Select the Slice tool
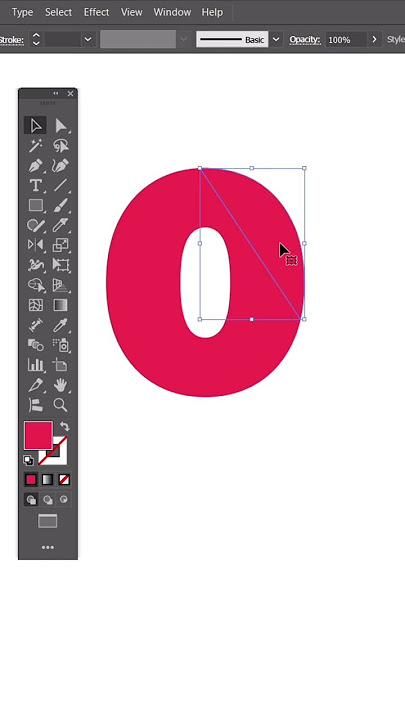 point(35,385)
